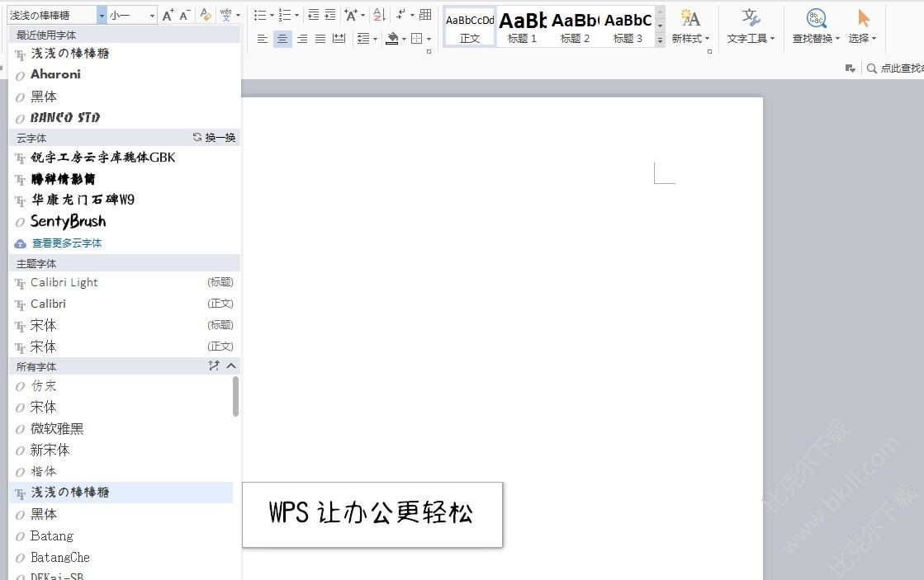This screenshot has width=924, height=580.
Task: Toggle center alignment button
Action: 283,39
